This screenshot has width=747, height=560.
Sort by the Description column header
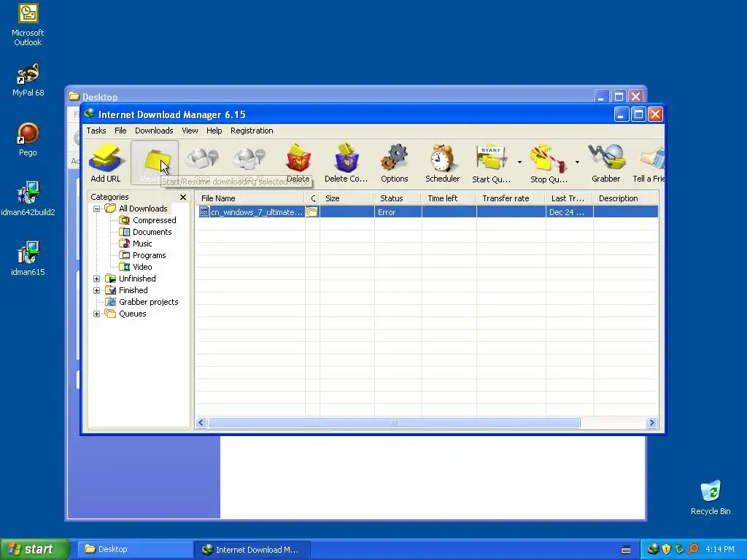625,198
